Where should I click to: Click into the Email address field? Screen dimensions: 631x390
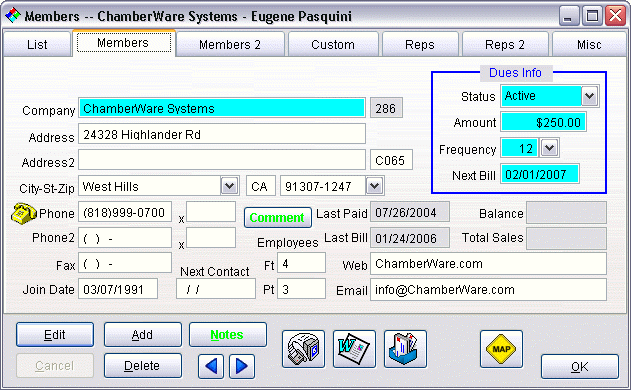488,290
